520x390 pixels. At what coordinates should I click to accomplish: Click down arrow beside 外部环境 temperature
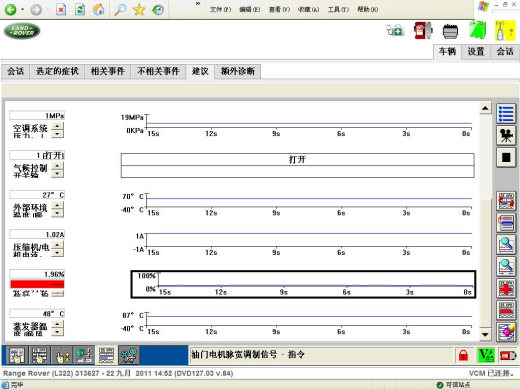coord(58,213)
